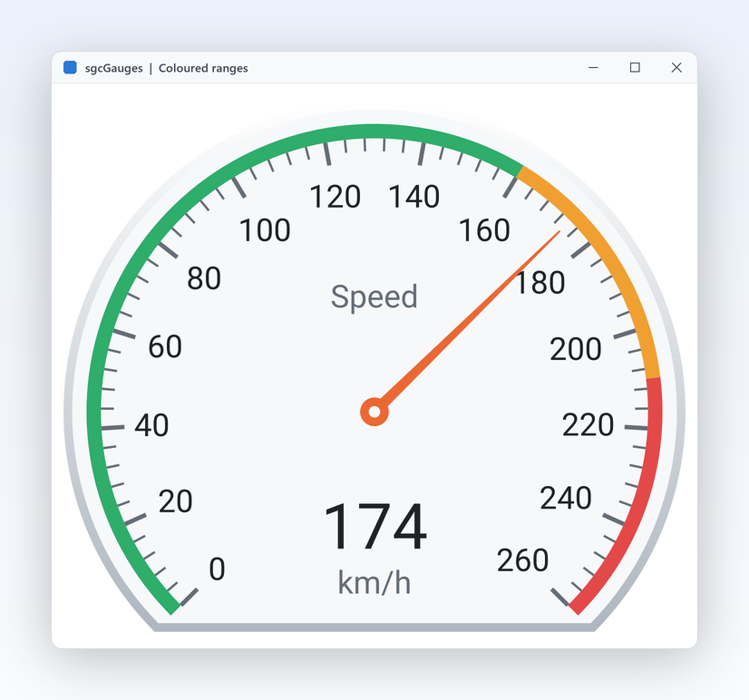Close the Coloured ranges window
This screenshot has width=749, height=700.
pyautogui.click(x=676, y=67)
